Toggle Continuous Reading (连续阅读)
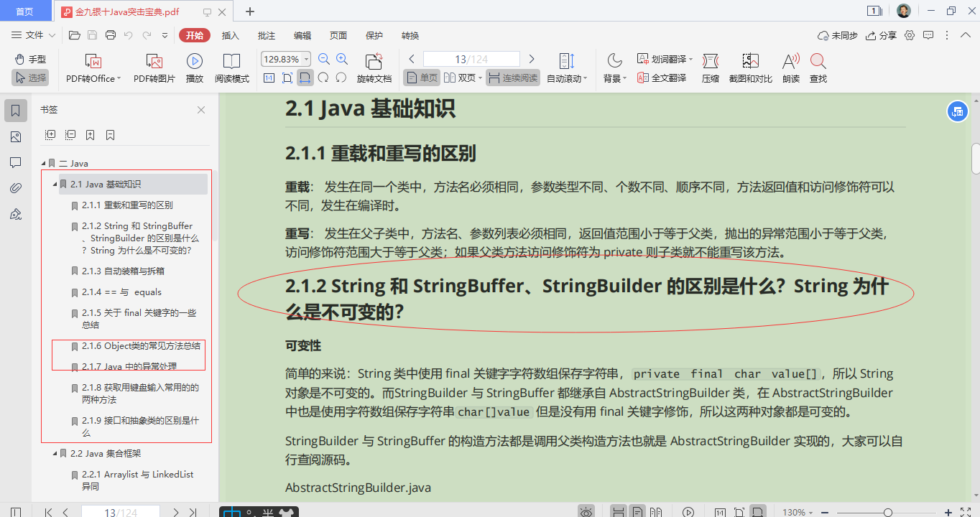This screenshot has width=980, height=517. point(513,78)
